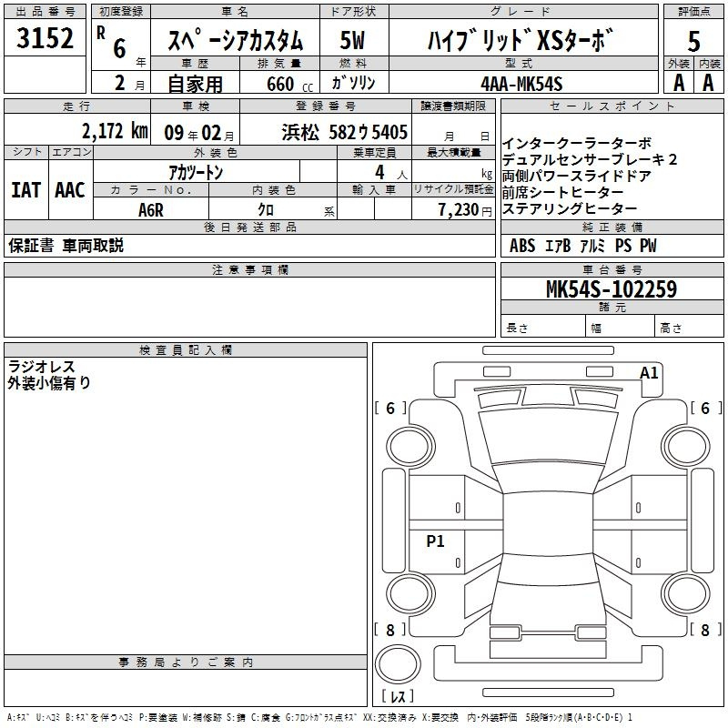This screenshot has width=728, height=728.
Task: Select the color number A6R field
Action: click(151, 210)
